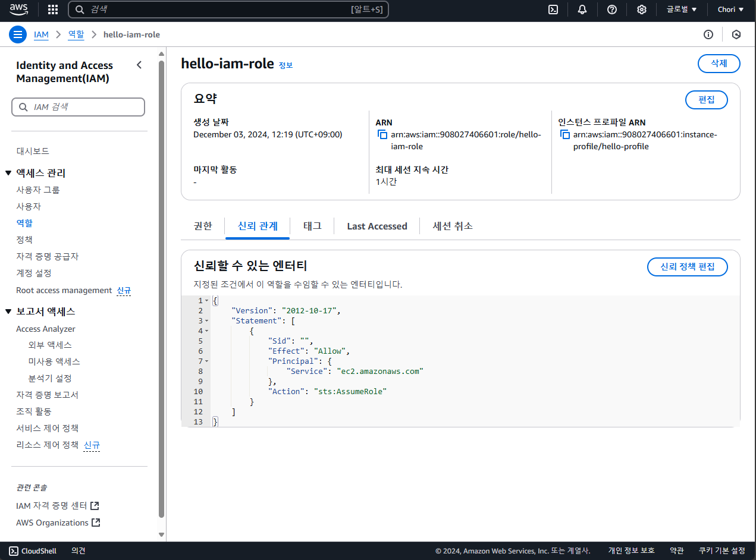
Task: Open 역할 in the sidebar
Action: [24, 223]
